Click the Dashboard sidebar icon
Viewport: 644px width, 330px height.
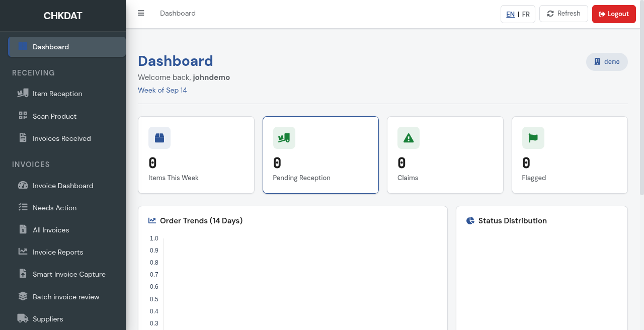(x=23, y=47)
